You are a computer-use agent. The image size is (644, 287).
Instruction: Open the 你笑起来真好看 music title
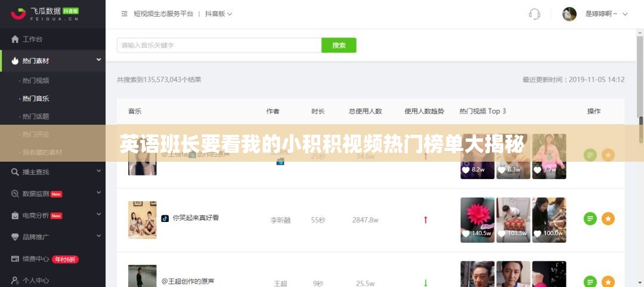(x=196, y=218)
